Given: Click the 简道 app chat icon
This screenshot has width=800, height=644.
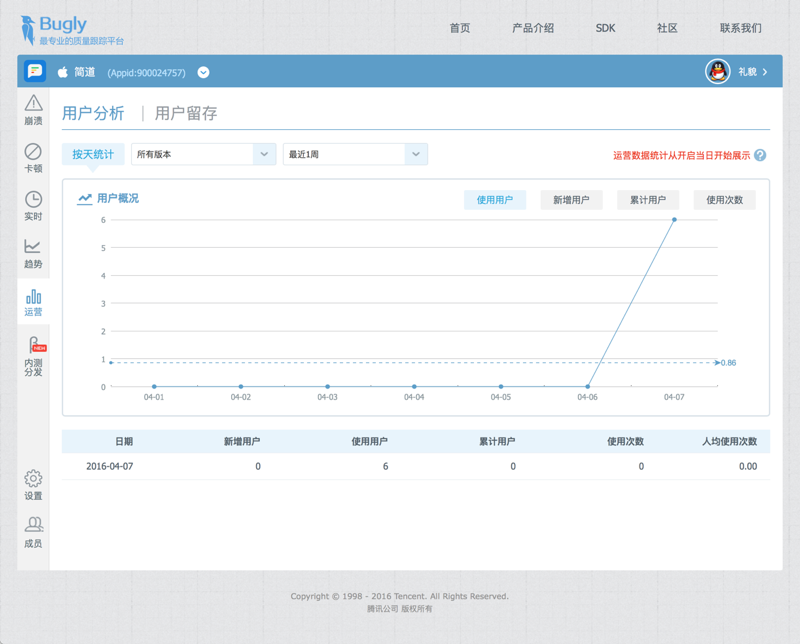Looking at the screenshot, I should [35, 71].
